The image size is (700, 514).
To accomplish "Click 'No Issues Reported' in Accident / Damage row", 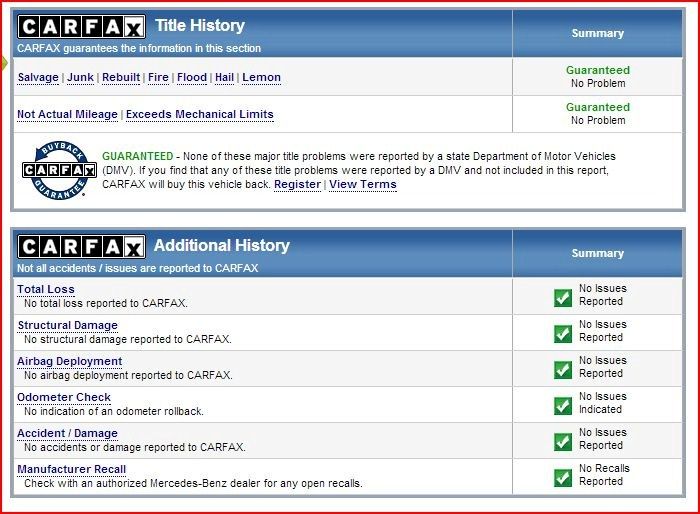I will click(603, 439).
